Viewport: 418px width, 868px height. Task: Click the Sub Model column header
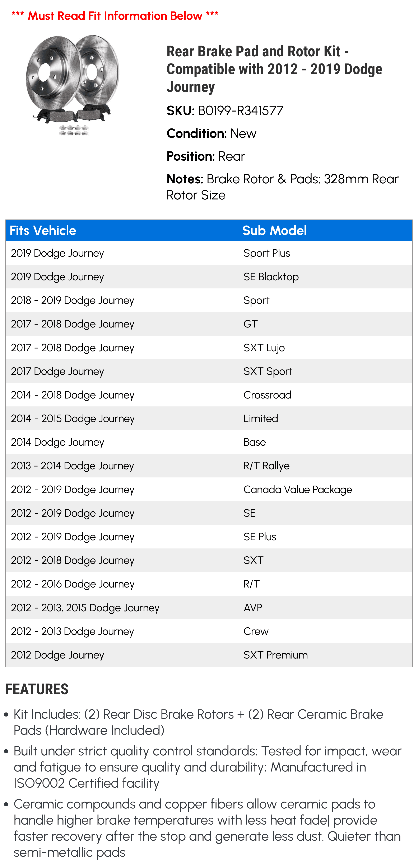pyautogui.click(x=274, y=231)
